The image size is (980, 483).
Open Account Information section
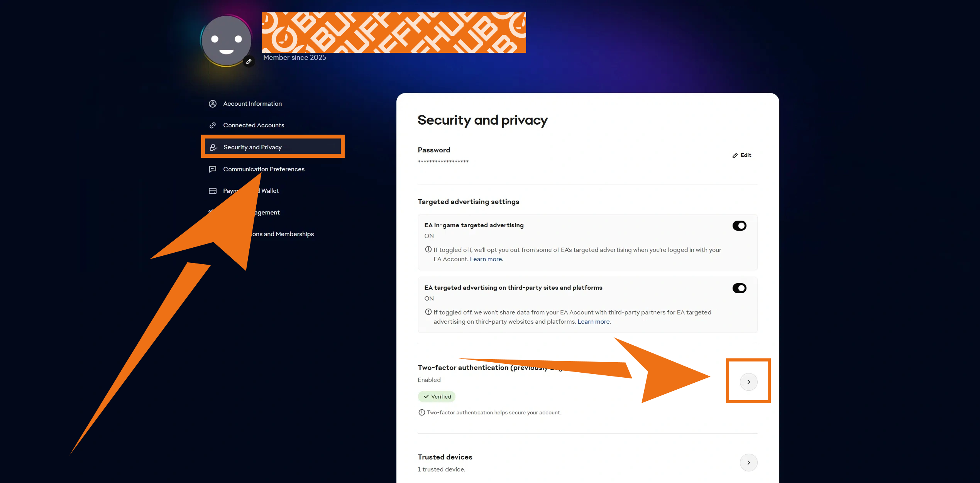[x=252, y=104]
